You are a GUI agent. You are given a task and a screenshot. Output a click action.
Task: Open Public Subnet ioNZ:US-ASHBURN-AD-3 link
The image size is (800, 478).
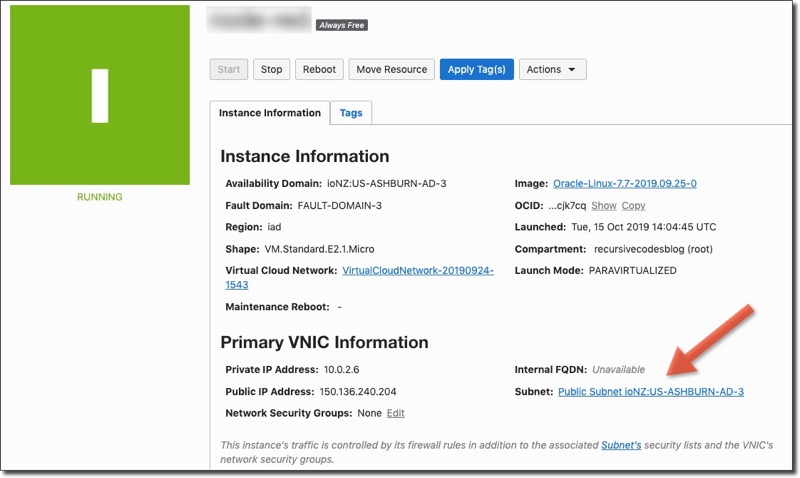click(650, 392)
